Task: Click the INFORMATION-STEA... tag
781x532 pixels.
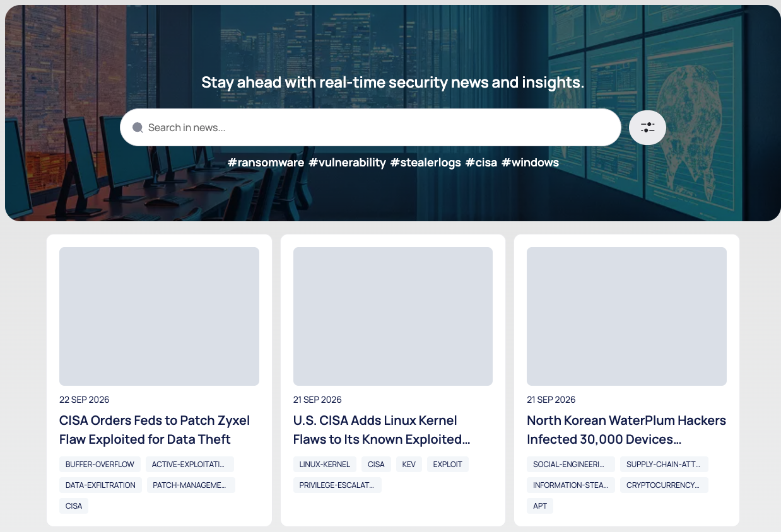Action: [x=571, y=485]
